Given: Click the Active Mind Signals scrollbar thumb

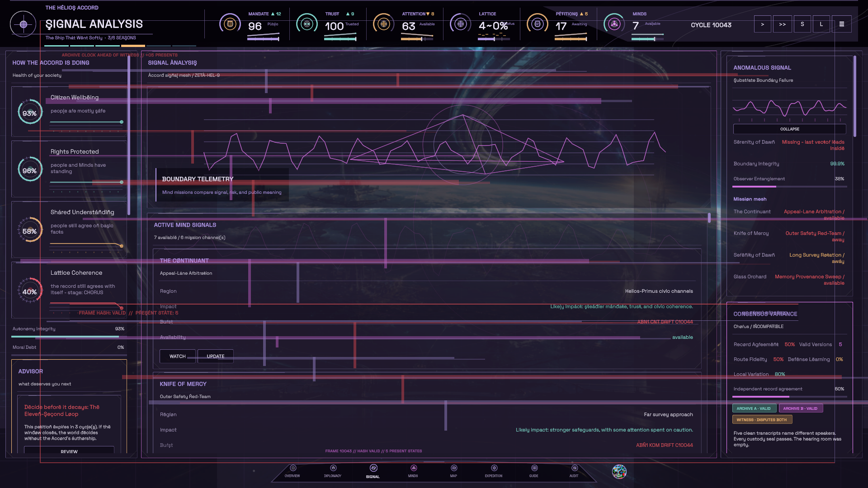Looking at the screenshot, I should tap(709, 218).
